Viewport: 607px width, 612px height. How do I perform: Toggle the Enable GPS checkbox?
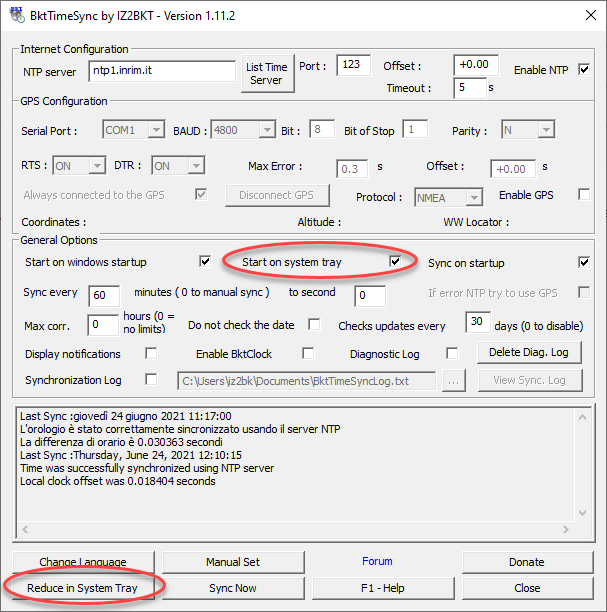pyautogui.click(x=584, y=194)
